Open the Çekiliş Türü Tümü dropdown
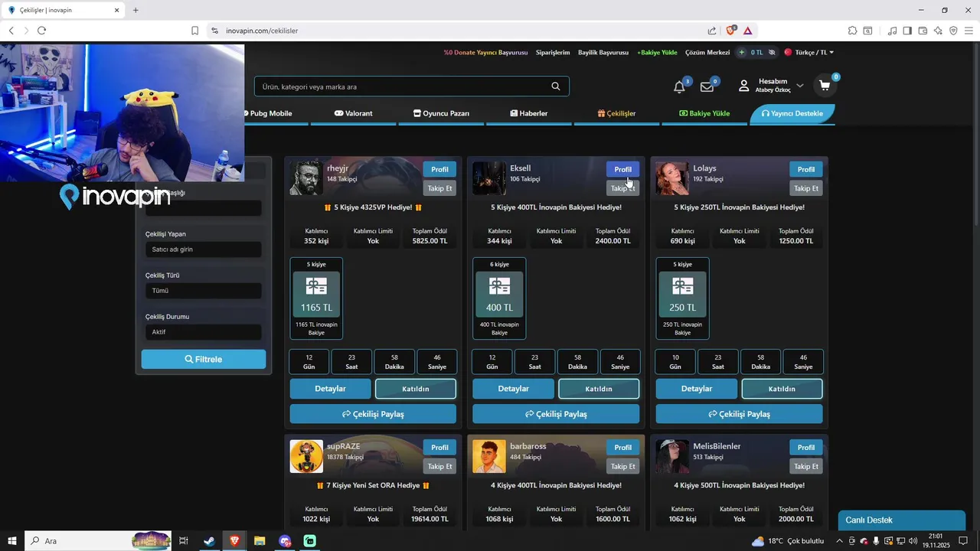Viewport: 980px width, 551px height. pos(203,291)
